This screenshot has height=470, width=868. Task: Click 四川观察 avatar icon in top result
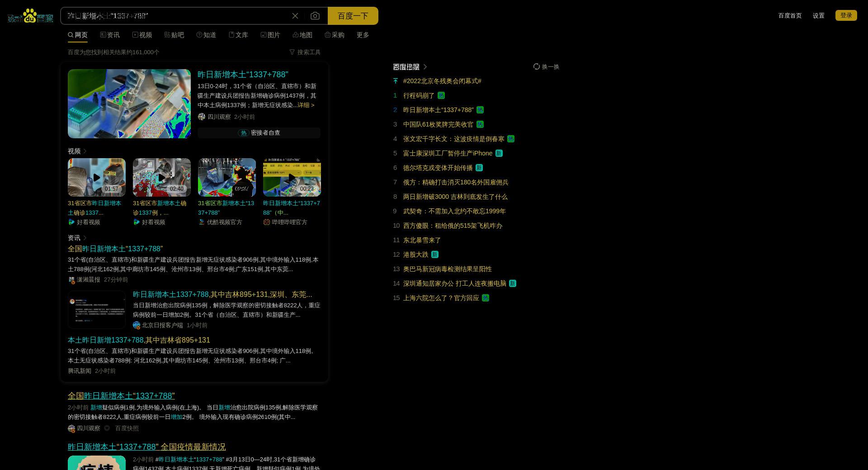(x=202, y=117)
